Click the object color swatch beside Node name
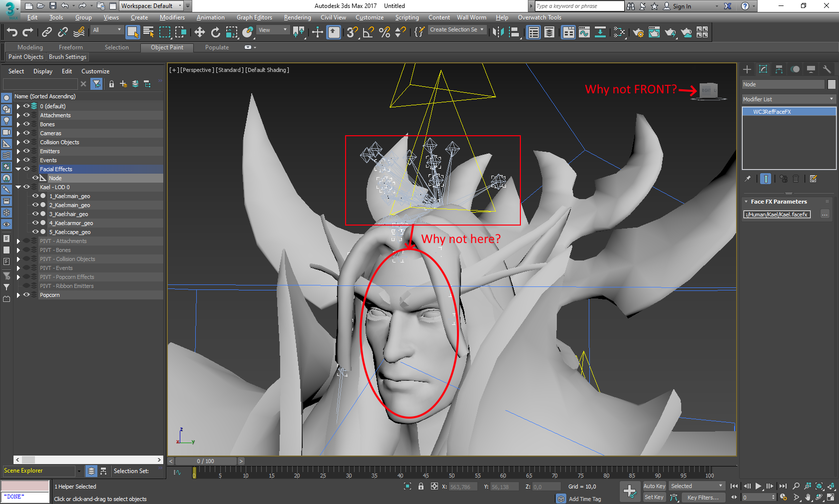The image size is (839, 504). 831,84
